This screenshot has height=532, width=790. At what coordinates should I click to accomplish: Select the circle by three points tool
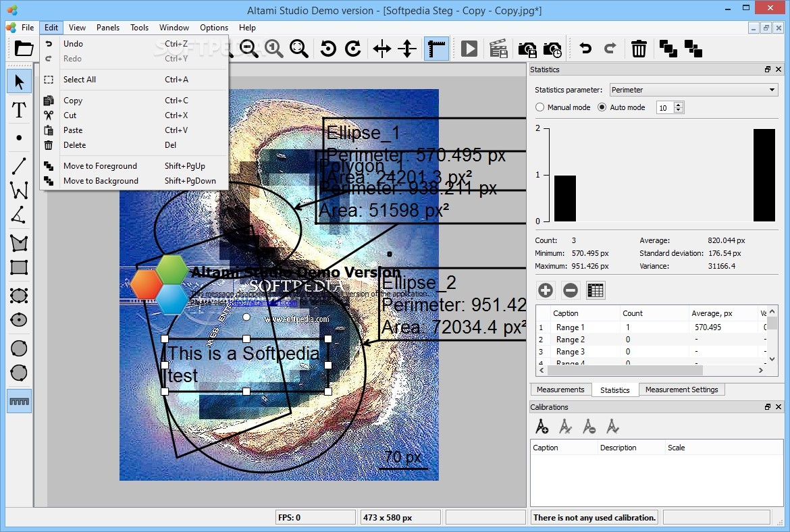click(x=19, y=373)
